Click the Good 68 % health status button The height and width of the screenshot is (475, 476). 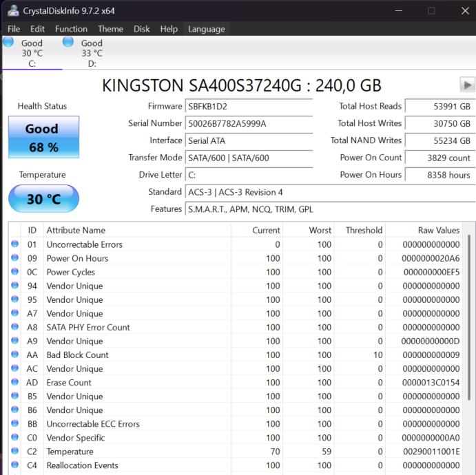click(x=43, y=137)
